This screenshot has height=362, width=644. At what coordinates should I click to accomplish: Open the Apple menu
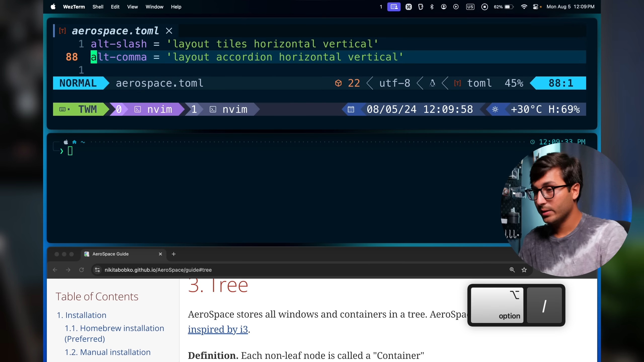pyautogui.click(x=53, y=7)
